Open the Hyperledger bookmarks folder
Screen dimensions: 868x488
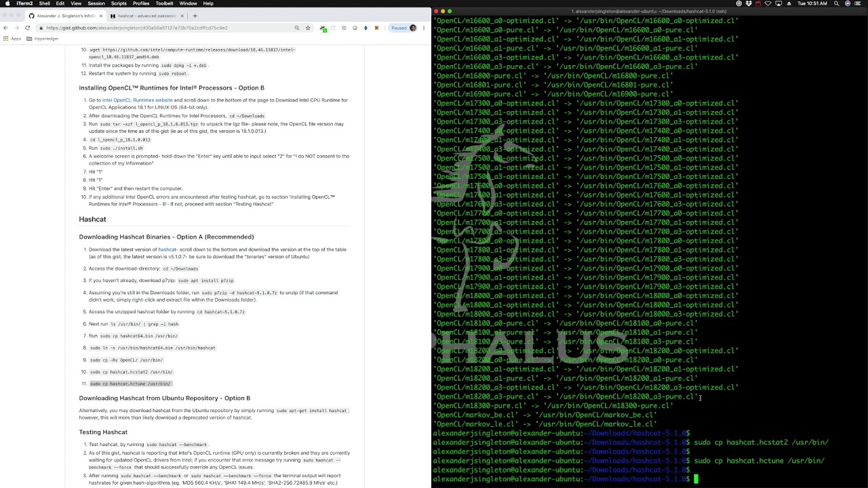coord(43,39)
